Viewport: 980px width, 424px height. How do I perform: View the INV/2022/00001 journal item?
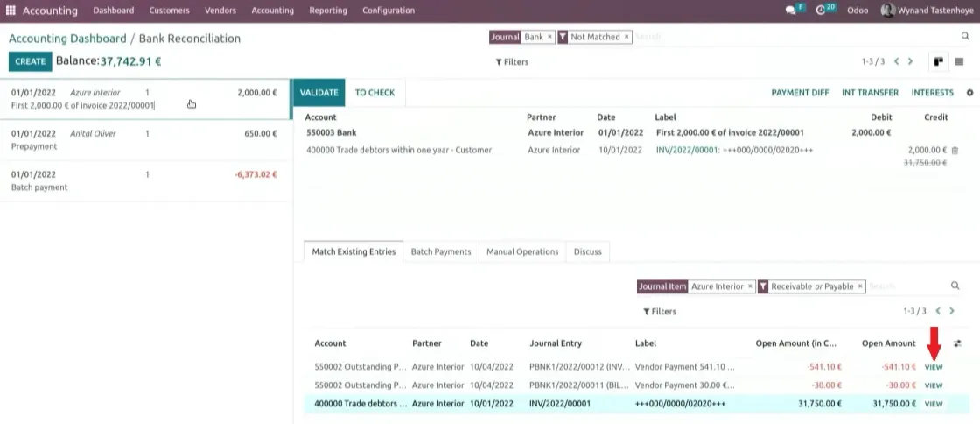[933, 404]
